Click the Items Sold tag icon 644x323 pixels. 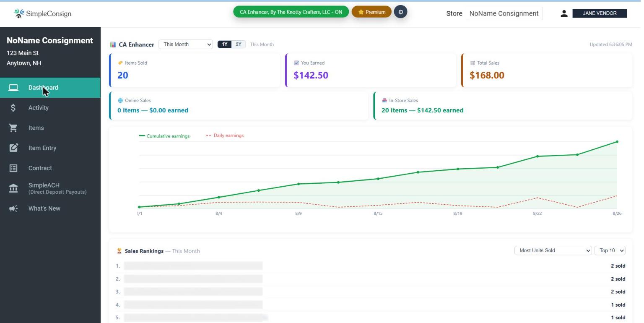(120, 63)
